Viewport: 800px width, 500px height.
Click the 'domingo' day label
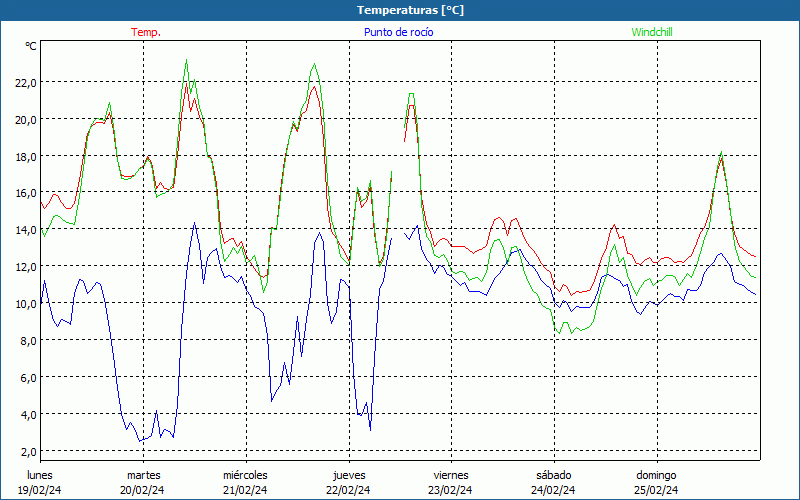pyautogui.click(x=656, y=475)
